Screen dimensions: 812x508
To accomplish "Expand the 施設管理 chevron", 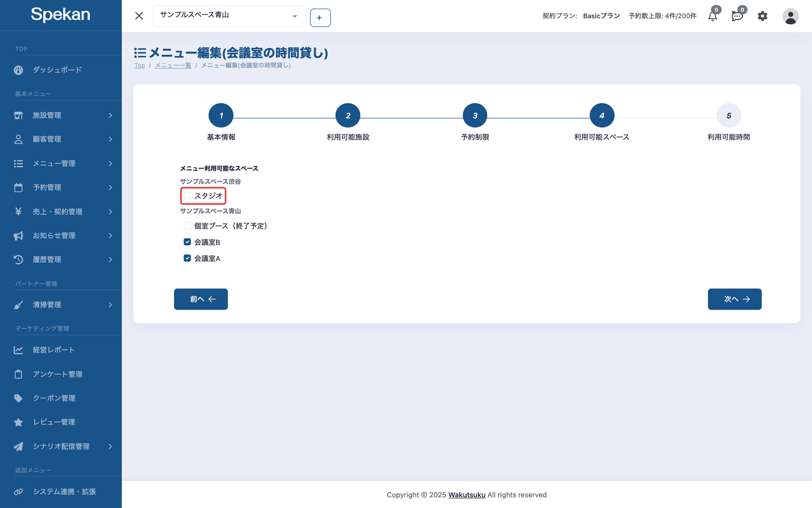I will tap(110, 115).
